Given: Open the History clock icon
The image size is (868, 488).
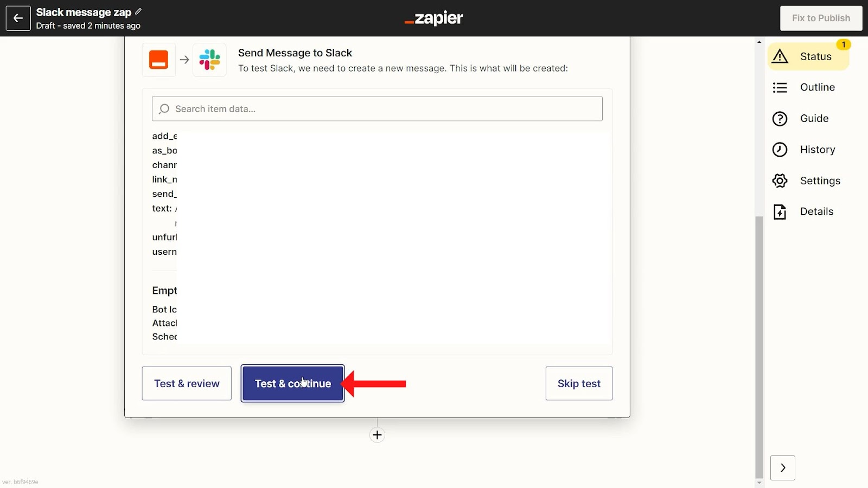Looking at the screenshot, I should (780, 150).
